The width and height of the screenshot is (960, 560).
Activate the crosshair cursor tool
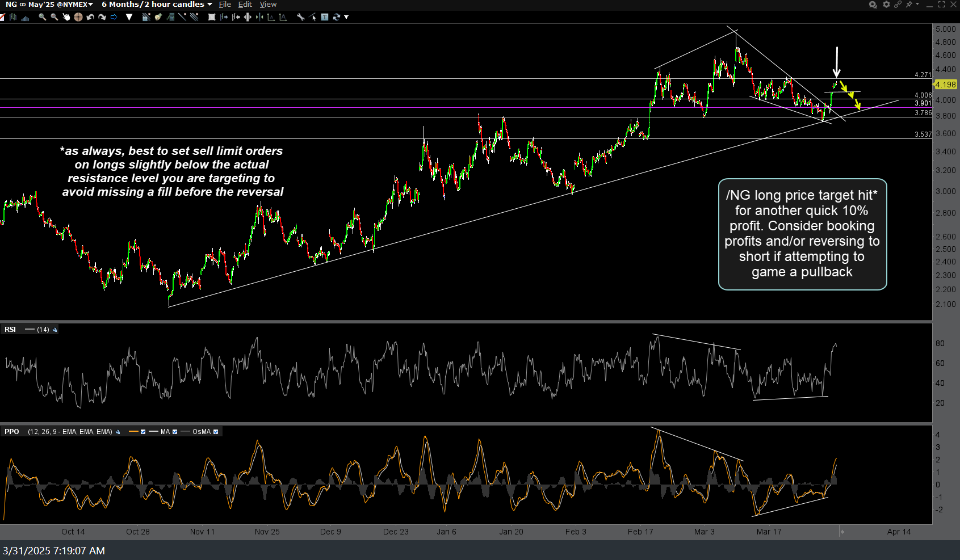click(78, 17)
